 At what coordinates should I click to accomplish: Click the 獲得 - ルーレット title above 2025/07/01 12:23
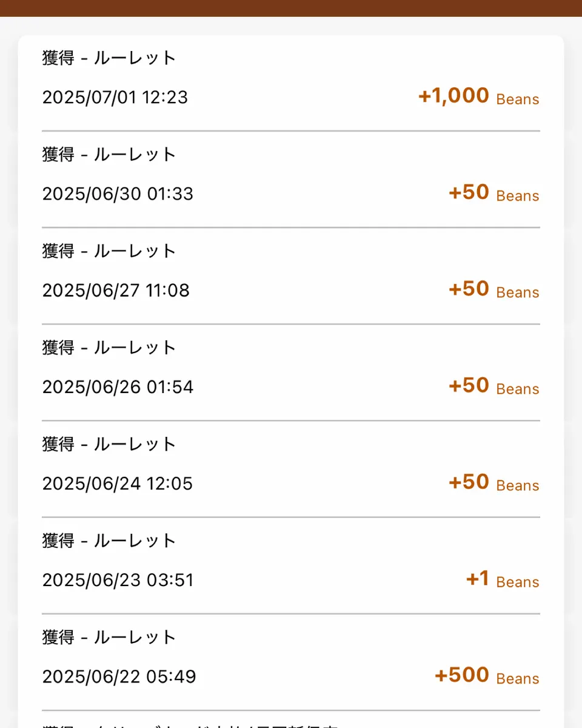click(109, 58)
